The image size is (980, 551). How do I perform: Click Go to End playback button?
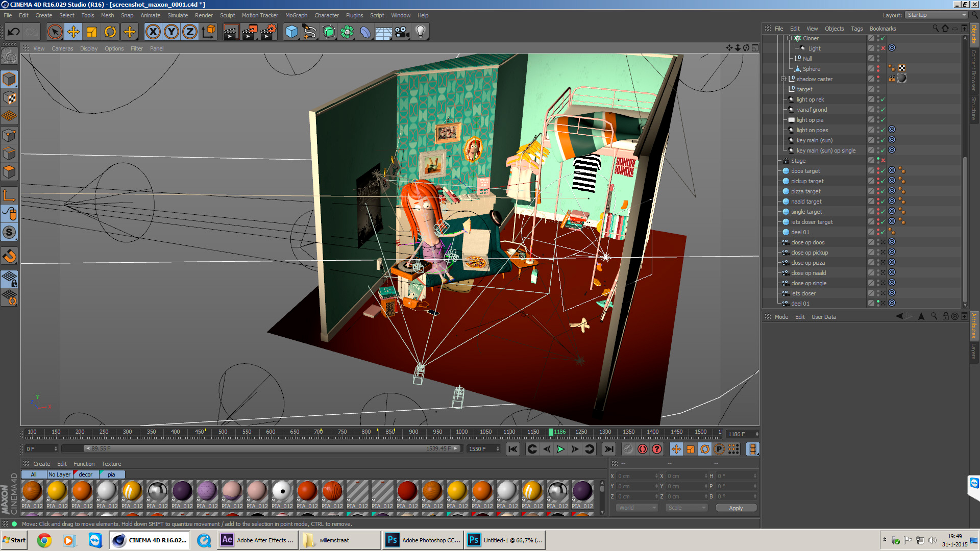608,449
